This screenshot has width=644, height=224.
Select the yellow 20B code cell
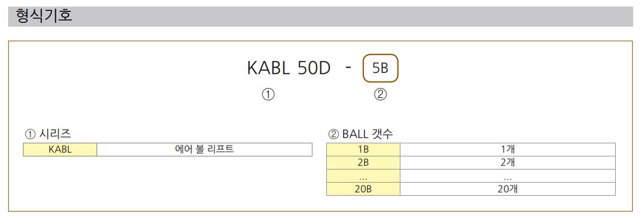pos(363,189)
